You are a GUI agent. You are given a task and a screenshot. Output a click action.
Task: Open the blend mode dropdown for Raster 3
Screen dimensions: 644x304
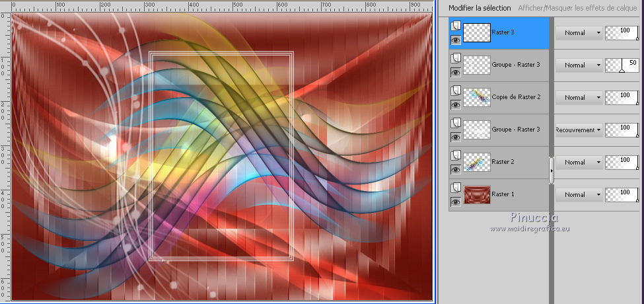click(579, 33)
